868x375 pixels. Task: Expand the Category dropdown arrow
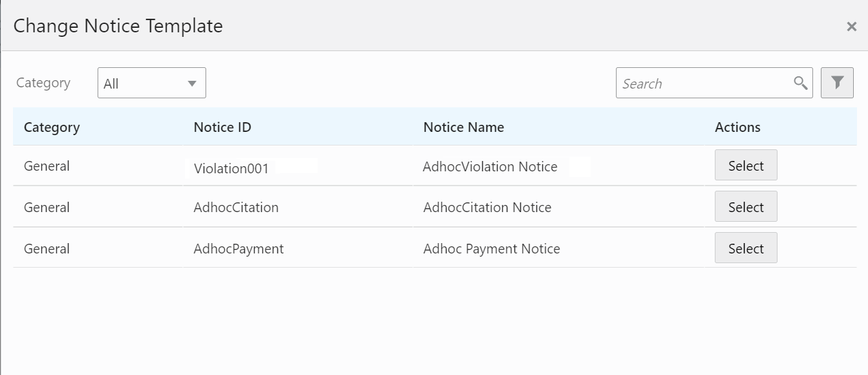click(191, 83)
